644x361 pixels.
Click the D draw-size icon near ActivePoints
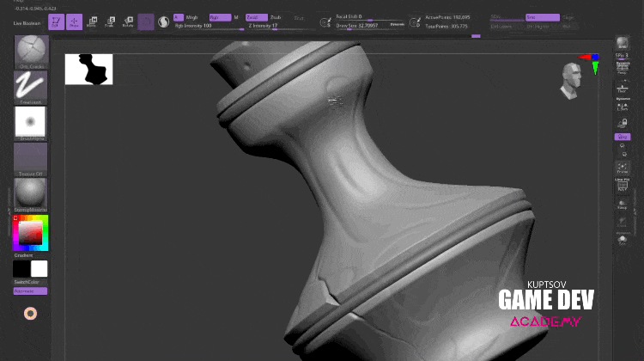coord(415,22)
